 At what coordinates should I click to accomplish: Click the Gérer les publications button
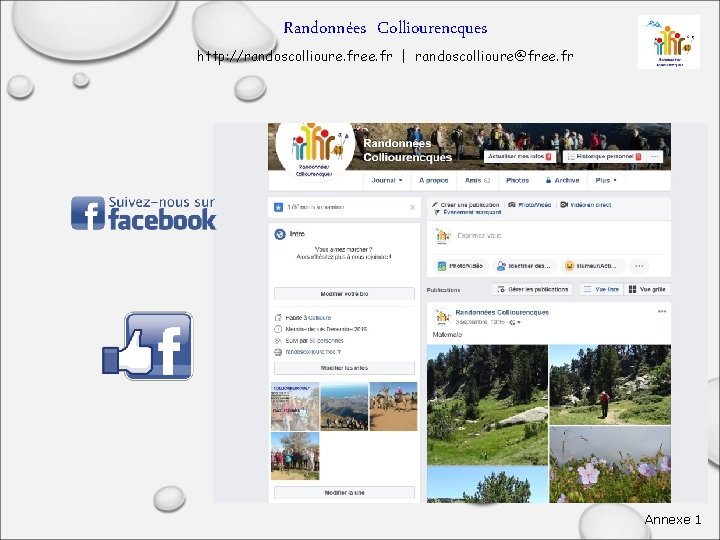pos(533,289)
